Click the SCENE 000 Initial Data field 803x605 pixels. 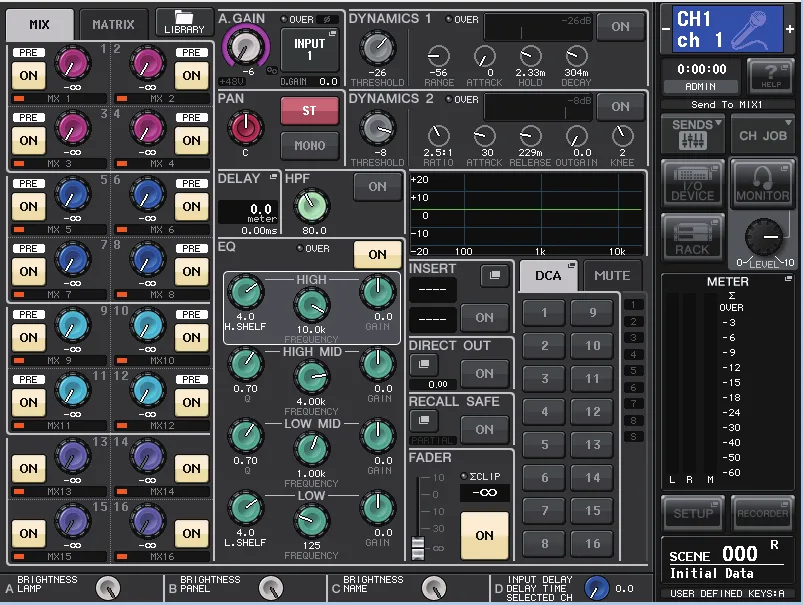pyautogui.click(x=727, y=562)
